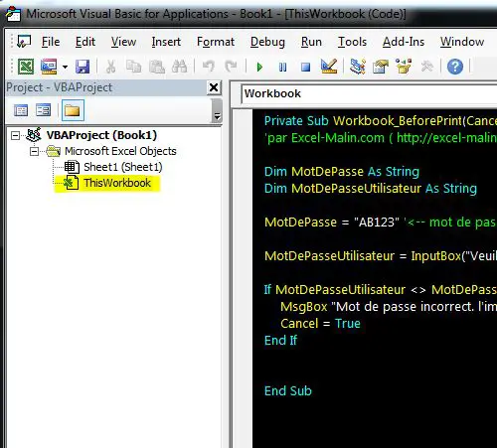This screenshot has height=448, width=497.
Task: Select Sheet1 (Sheet1) in the project tree
Action: pos(123,167)
